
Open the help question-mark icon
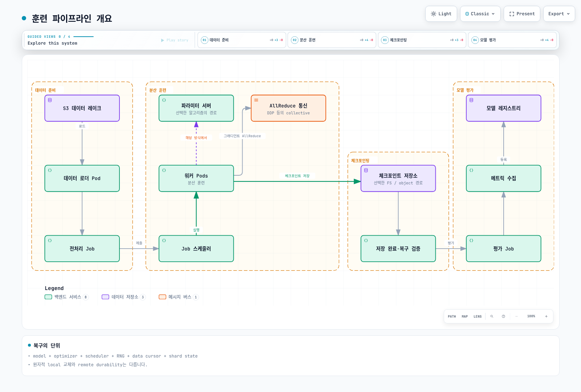pos(503,317)
